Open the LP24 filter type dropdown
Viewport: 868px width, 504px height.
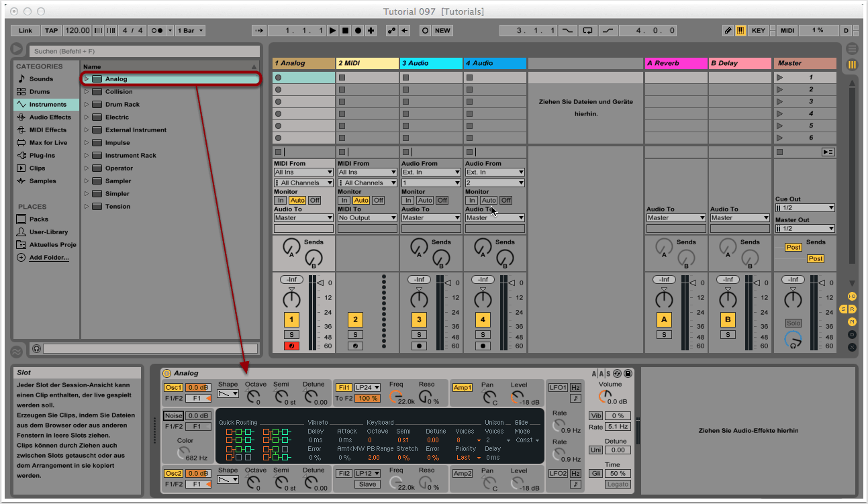click(367, 387)
